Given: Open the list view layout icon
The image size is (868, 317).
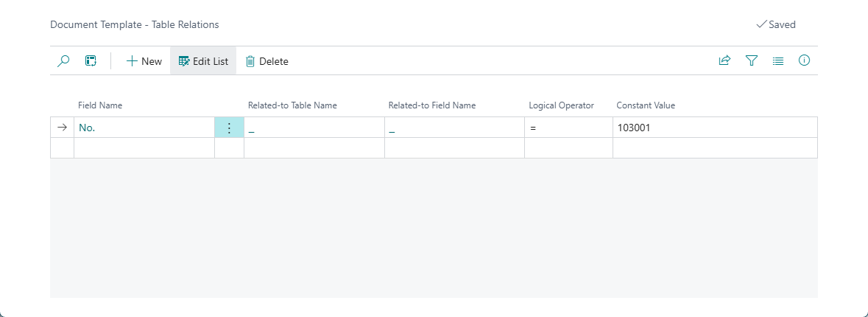Looking at the screenshot, I should coord(778,61).
